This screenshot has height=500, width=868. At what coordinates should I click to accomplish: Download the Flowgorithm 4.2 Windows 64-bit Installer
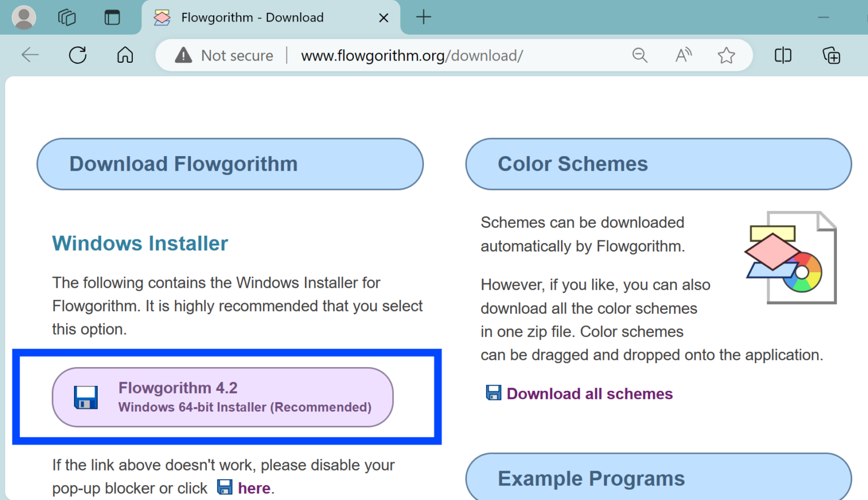(223, 397)
